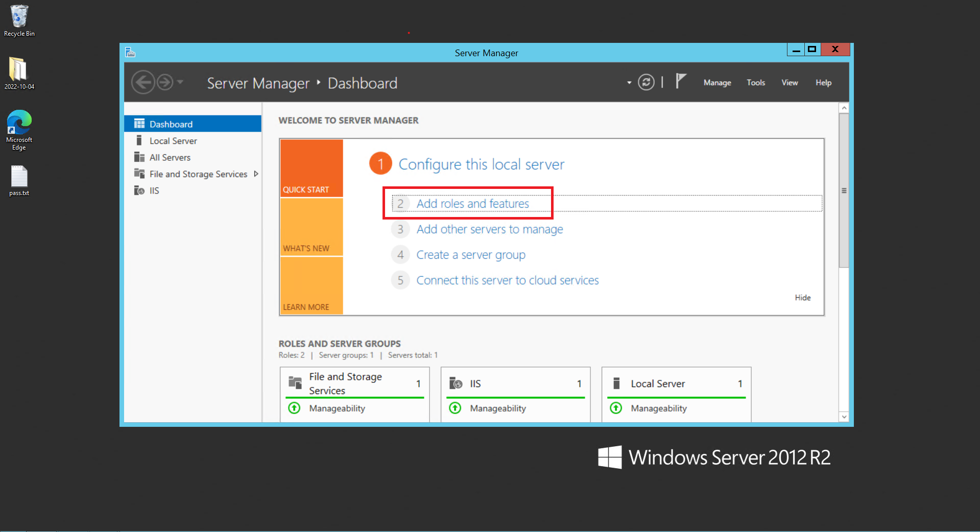Click Configure this local server link

click(x=481, y=164)
